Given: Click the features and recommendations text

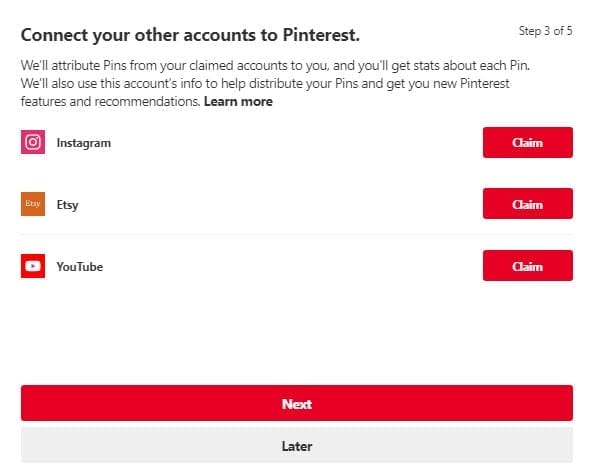Looking at the screenshot, I should click(110, 101).
